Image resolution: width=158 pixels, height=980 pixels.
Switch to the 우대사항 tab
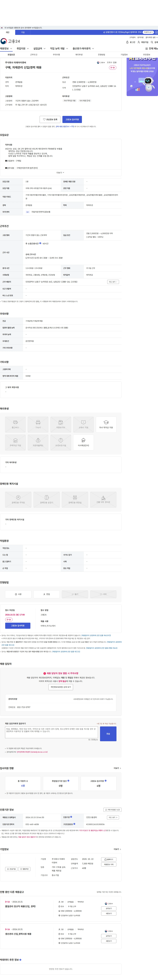(56, 55)
